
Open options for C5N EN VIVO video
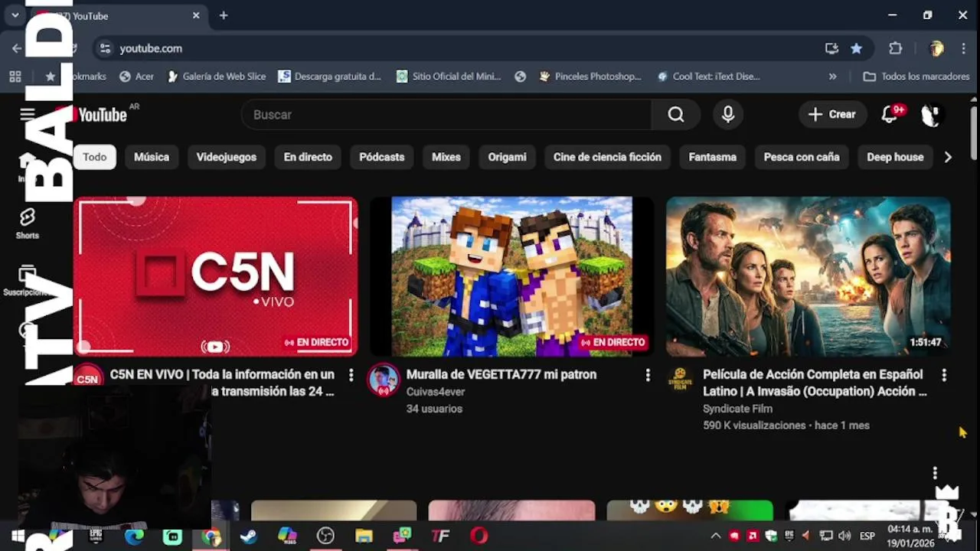pos(351,374)
